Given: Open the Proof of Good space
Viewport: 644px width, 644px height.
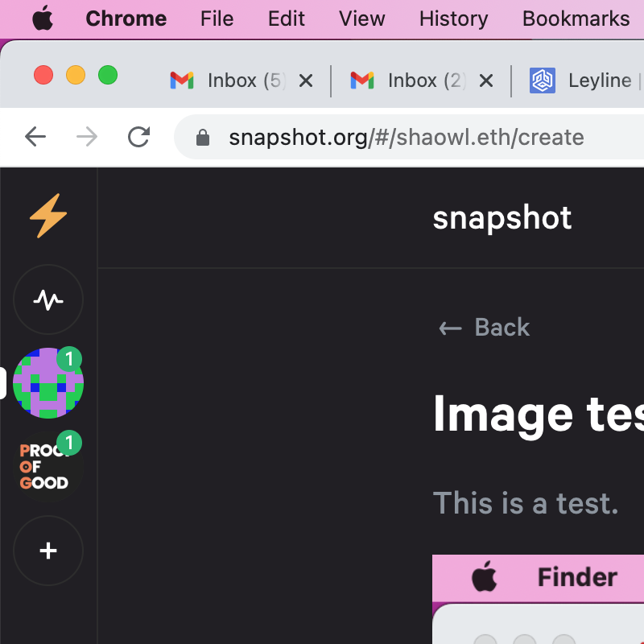Looking at the screenshot, I should click(47, 467).
